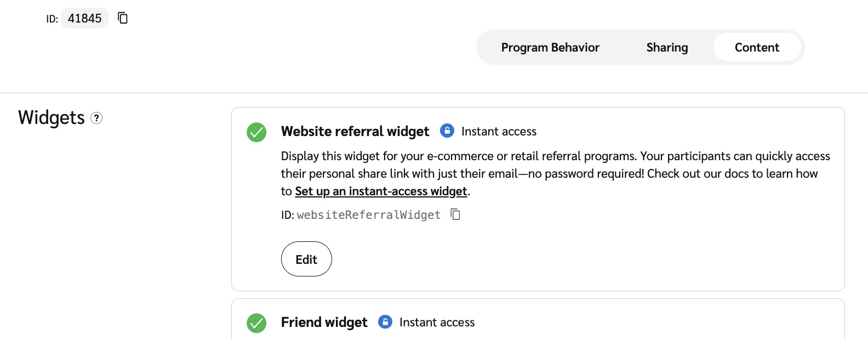The height and width of the screenshot is (339, 868).
Task: Click blue lock icon beside Website referral widget
Action: click(x=447, y=131)
